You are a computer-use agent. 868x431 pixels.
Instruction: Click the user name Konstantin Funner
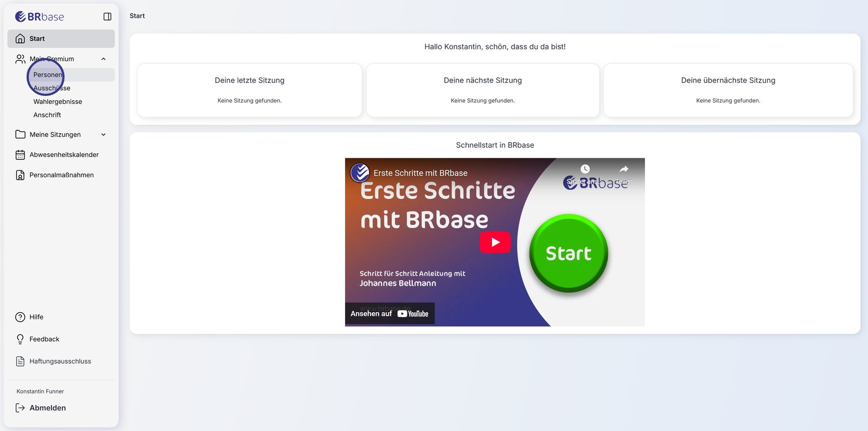click(x=40, y=391)
